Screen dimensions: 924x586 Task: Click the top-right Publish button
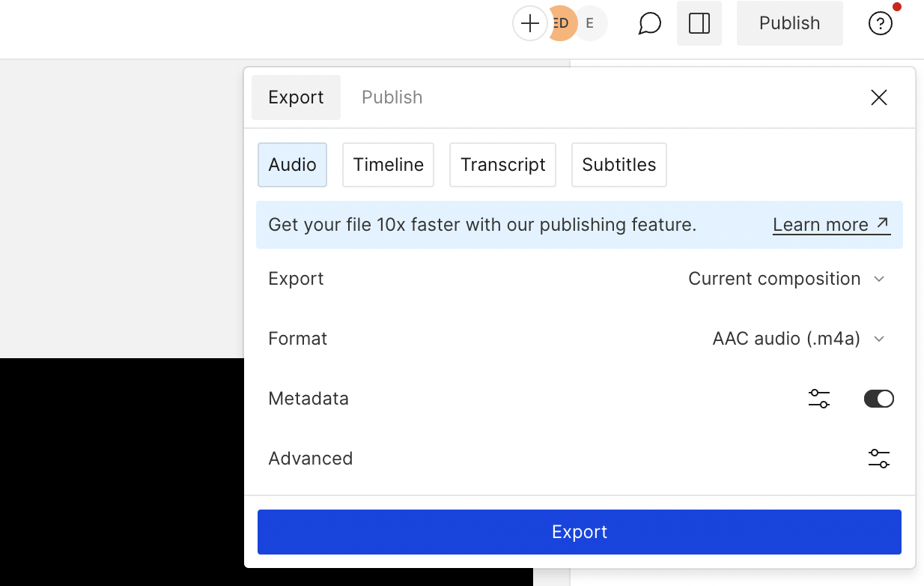(x=789, y=23)
